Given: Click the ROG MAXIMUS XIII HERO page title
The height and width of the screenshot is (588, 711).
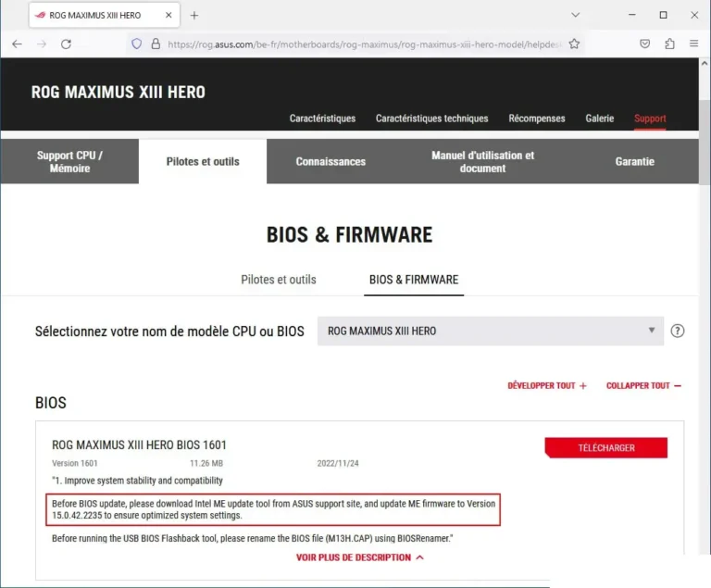Looking at the screenshot, I should pos(118,92).
